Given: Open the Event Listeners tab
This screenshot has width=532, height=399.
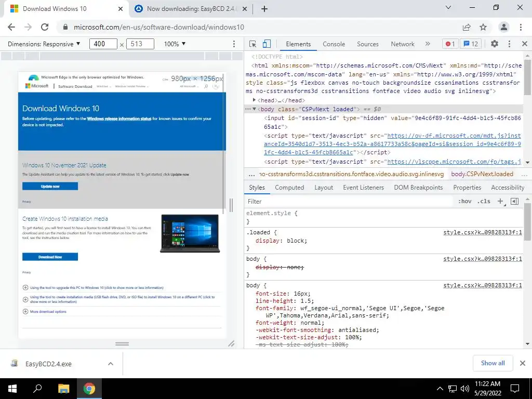Looking at the screenshot, I should tap(363, 187).
